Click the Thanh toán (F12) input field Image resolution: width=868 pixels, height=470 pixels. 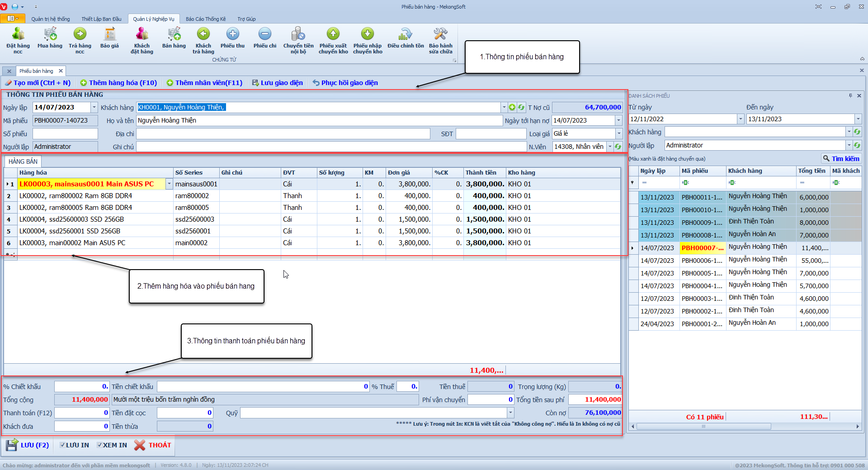(x=81, y=413)
